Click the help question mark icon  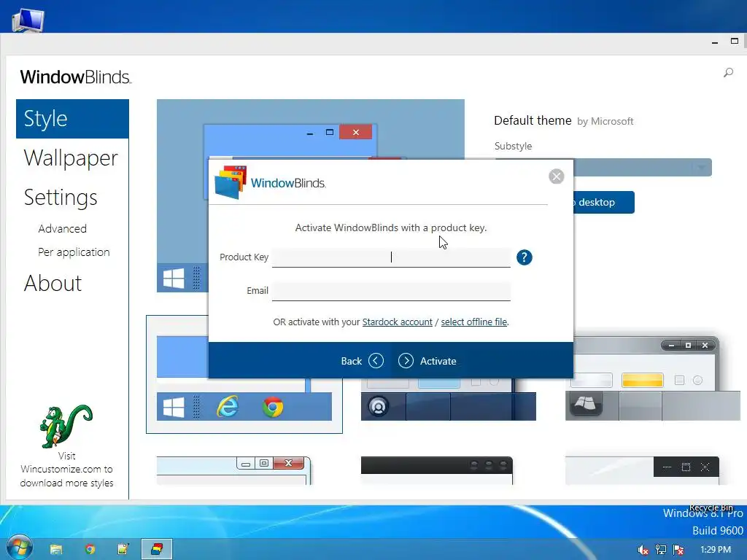524,257
